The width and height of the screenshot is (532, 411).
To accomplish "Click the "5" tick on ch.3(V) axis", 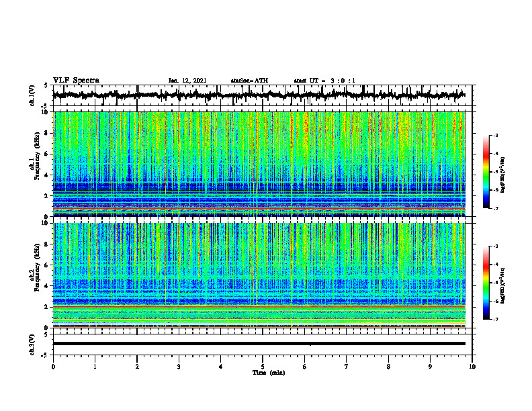I will tap(46, 334).
